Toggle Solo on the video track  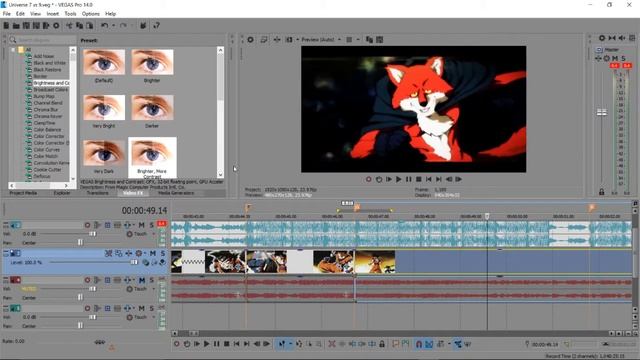(162, 253)
